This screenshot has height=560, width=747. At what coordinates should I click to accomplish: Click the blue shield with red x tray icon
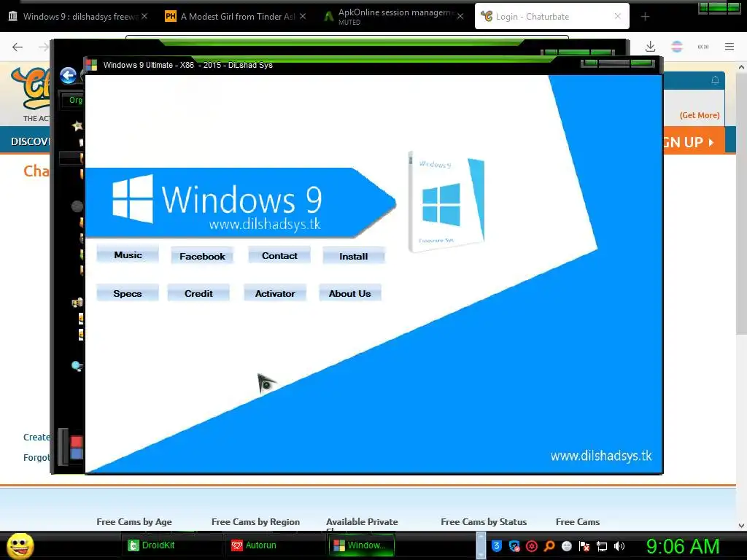(x=514, y=546)
